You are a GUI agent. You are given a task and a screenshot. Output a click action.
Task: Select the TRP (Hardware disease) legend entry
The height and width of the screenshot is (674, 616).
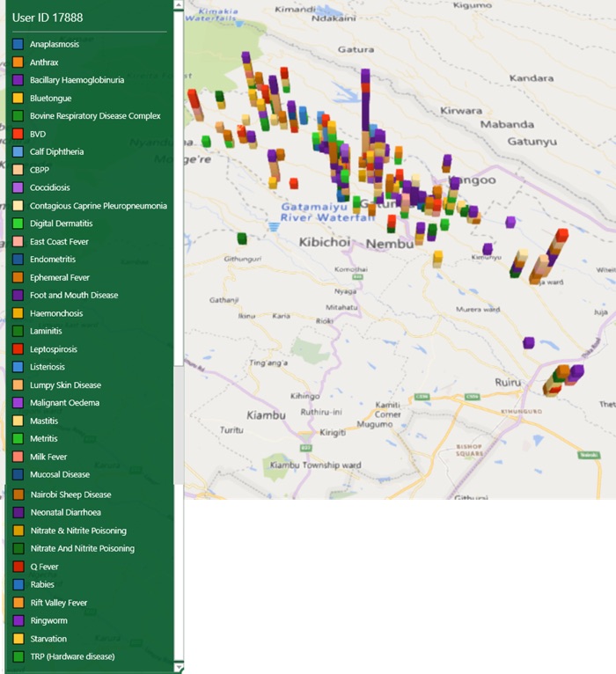click(63, 656)
